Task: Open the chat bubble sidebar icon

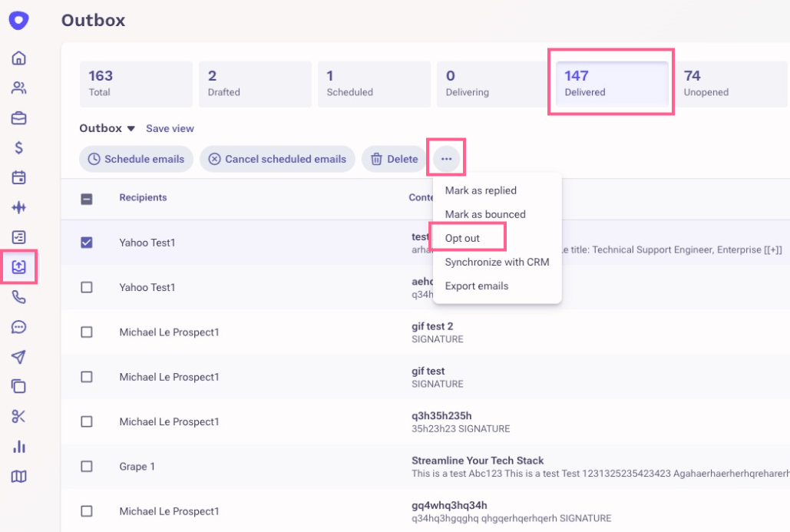Action: tap(18, 327)
